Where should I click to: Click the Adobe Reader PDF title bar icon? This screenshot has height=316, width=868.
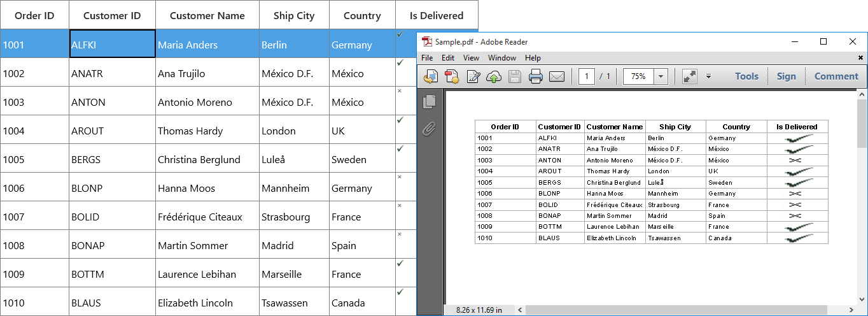(427, 42)
